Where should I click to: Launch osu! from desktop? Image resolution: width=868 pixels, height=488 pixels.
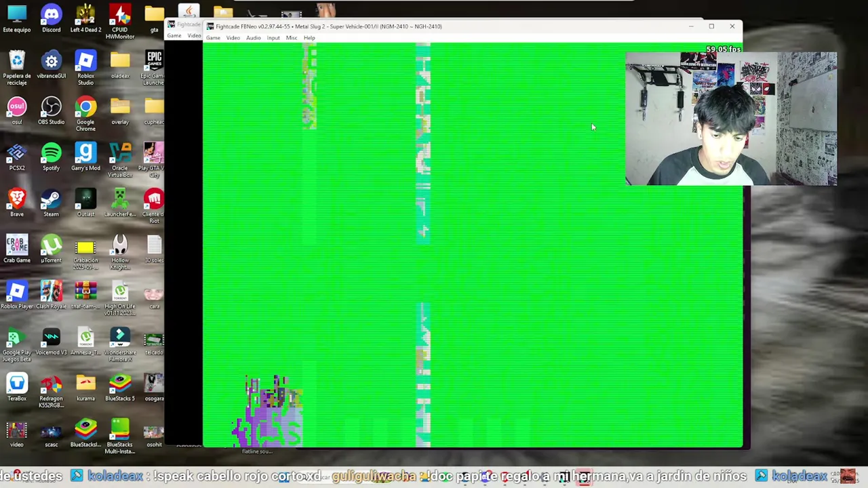[17, 111]
